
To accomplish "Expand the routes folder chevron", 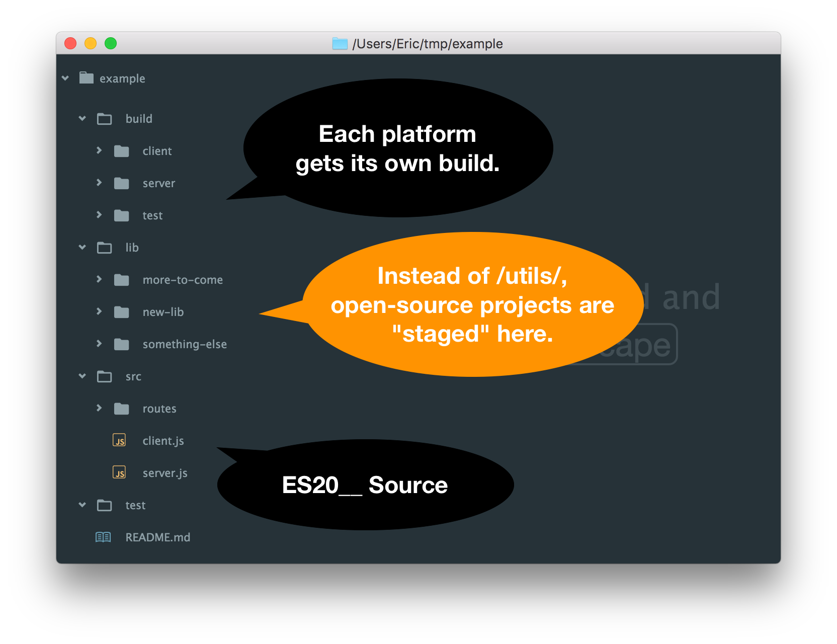I will tap(99, 408).
